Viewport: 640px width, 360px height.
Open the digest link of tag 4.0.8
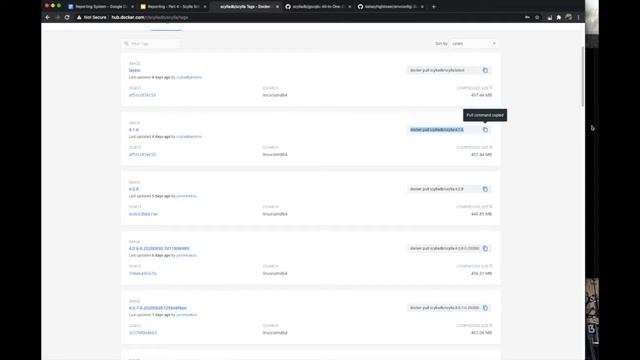coord(143,214)
